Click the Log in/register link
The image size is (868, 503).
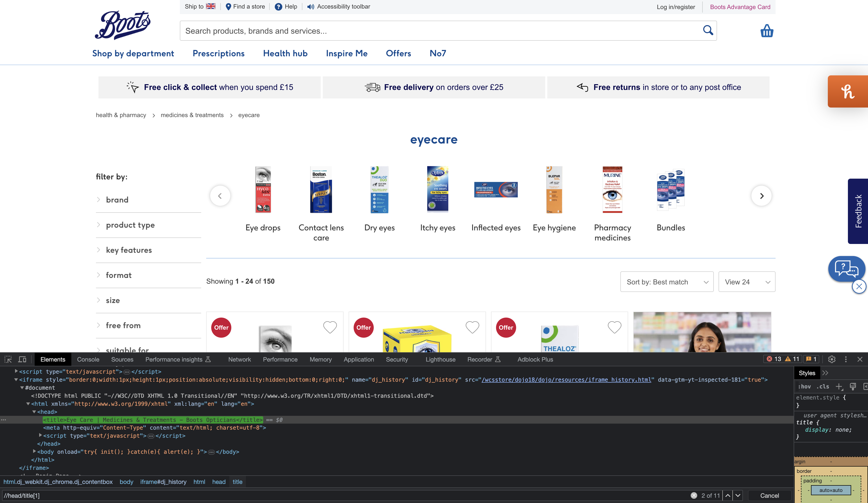point(675,7)
